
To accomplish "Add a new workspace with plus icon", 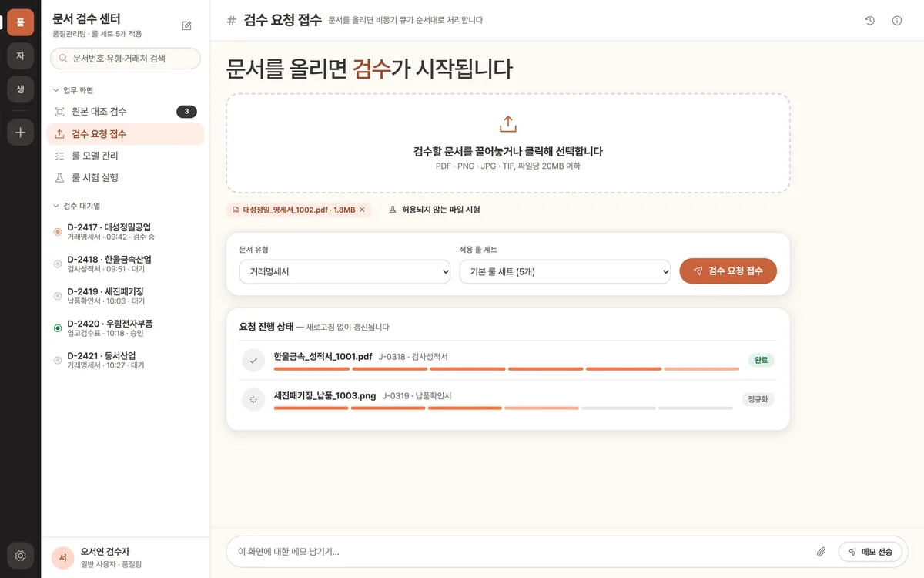I will pos(21,132).
